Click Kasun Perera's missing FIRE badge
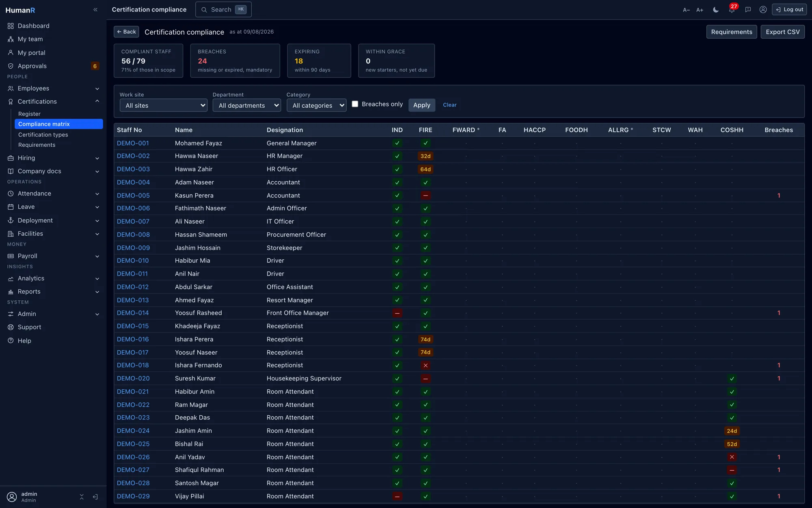The image size is (812, 508). (425, 195)
